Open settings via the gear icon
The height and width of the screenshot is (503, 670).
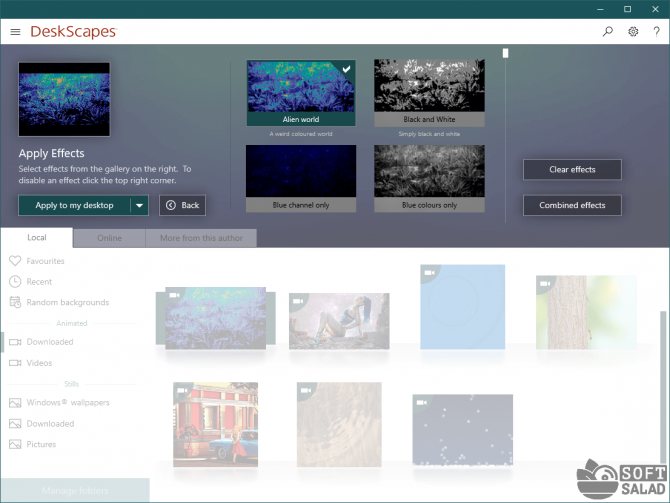pyautogui.click(x=633, y=31)
